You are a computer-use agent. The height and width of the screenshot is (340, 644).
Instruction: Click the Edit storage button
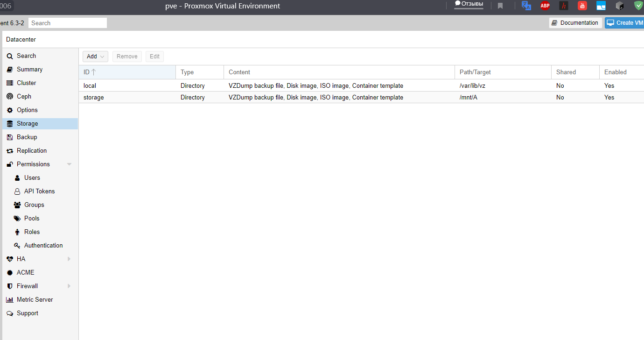click(154, 57)
